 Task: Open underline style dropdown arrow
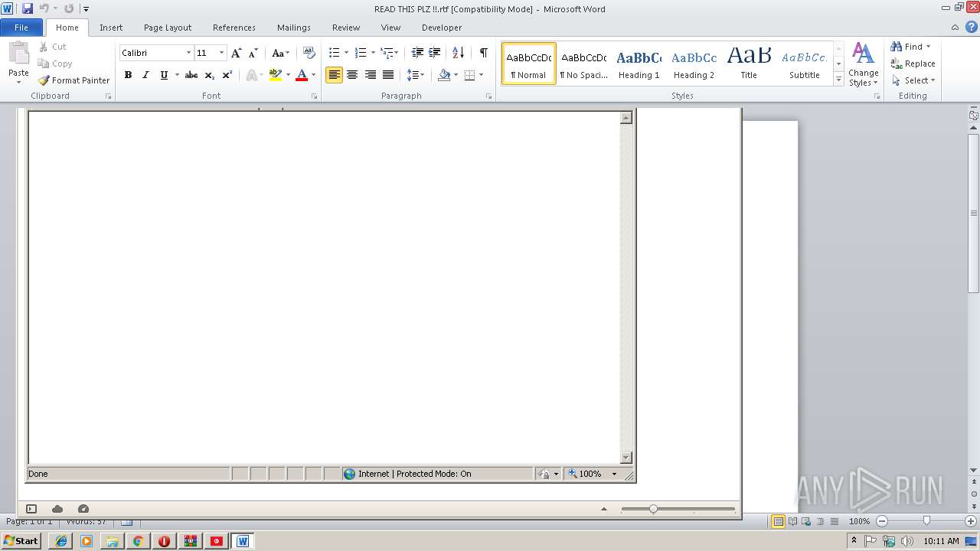pos(177,75)
